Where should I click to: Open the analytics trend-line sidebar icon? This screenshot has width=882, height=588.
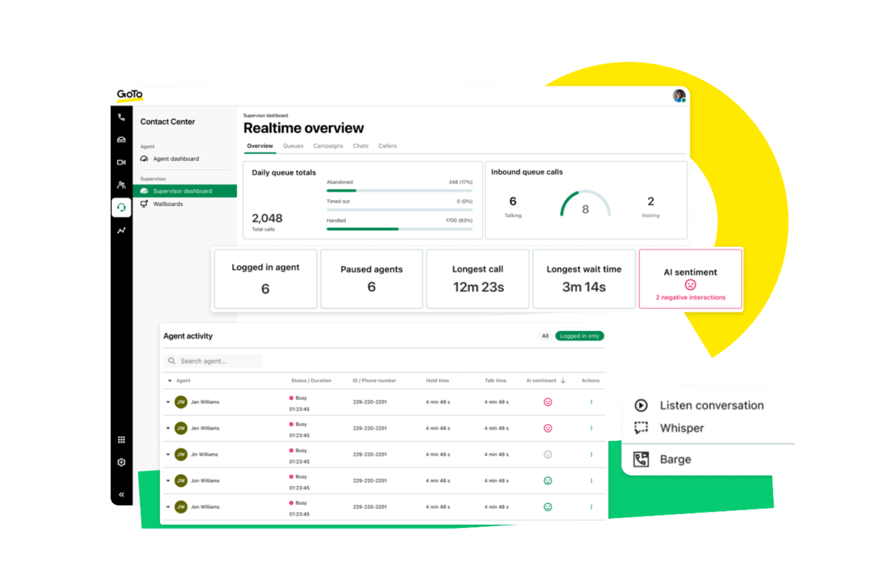point(122,231)
